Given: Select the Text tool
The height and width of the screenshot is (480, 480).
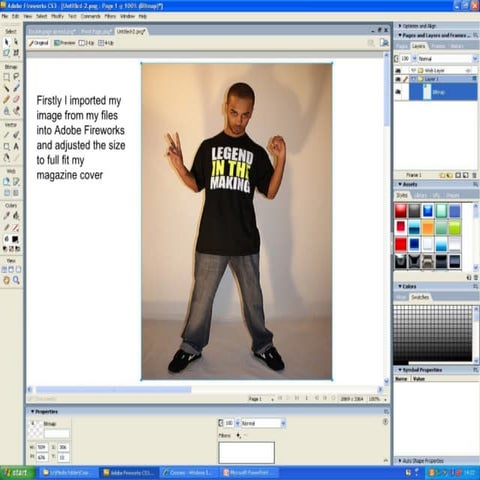Looking at the screenshot, I should pyautogui.click(x=16, y=146).
